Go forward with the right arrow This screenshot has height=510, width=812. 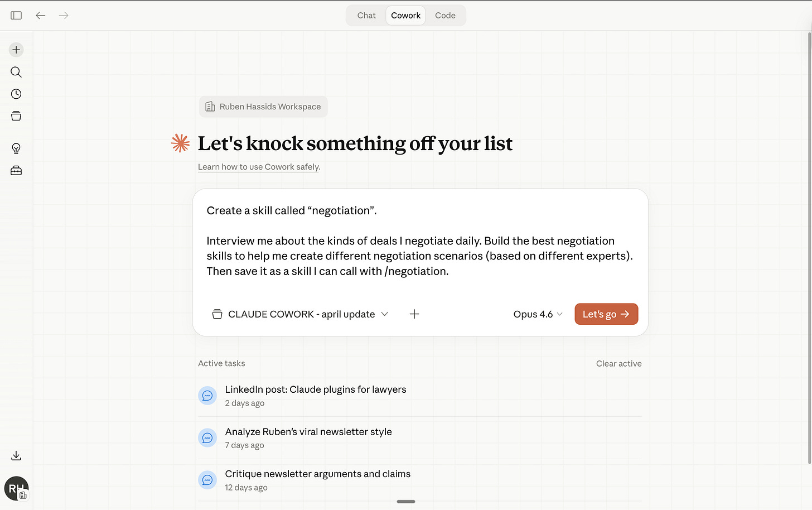[64, 16]
